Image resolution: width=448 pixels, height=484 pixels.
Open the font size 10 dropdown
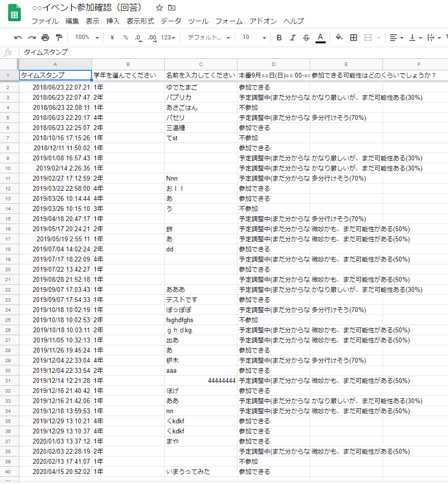(x=254, y=38)
